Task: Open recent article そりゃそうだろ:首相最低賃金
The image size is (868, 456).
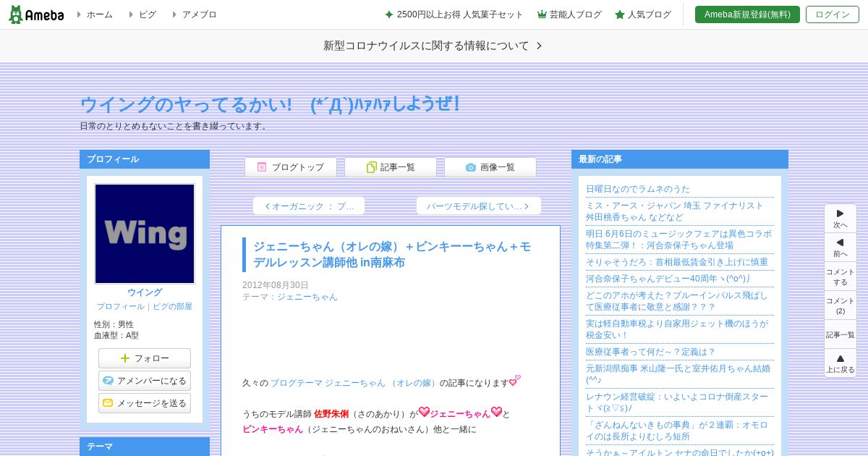Action: pyautogui.click(x=677, y=262)
